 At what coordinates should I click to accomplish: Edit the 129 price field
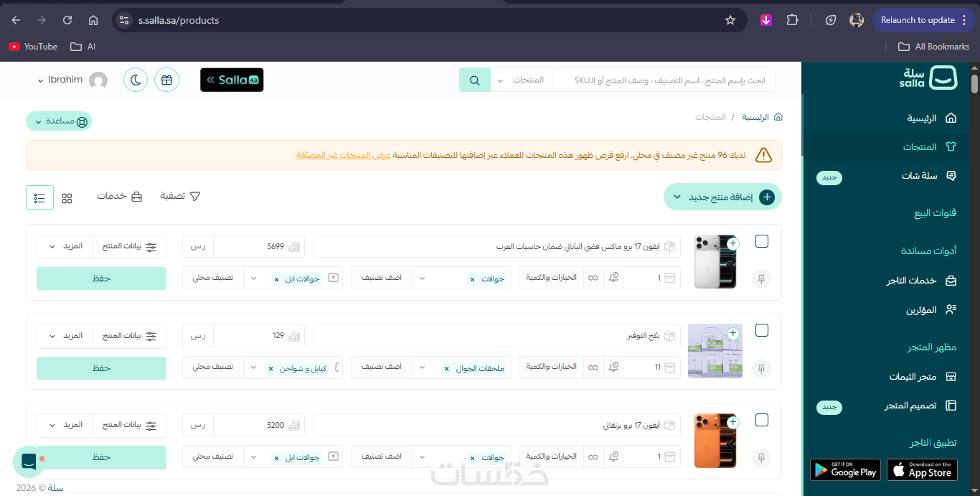pos(259,335)
